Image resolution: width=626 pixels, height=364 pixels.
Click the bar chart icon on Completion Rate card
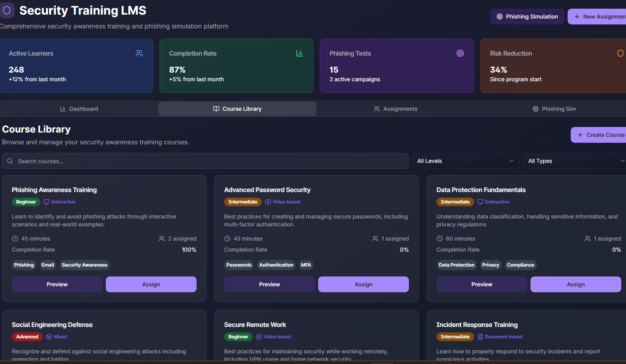(300, 53)
